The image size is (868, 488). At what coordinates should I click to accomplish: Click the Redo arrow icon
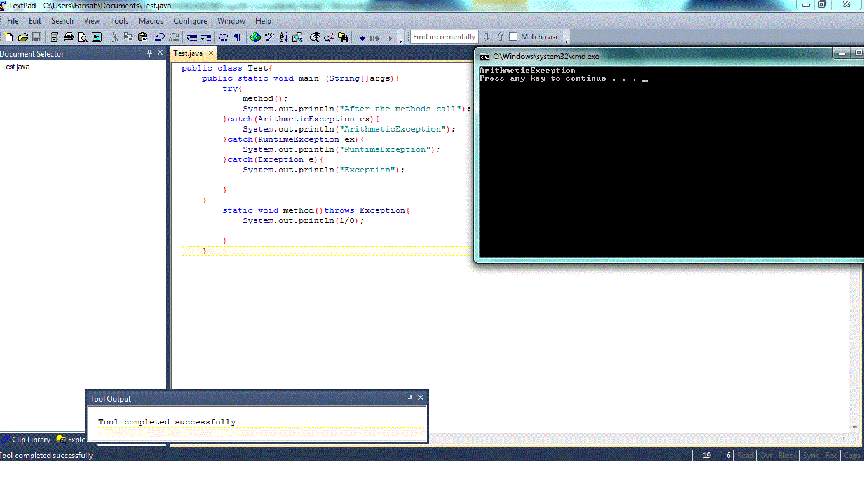[174, 37]
